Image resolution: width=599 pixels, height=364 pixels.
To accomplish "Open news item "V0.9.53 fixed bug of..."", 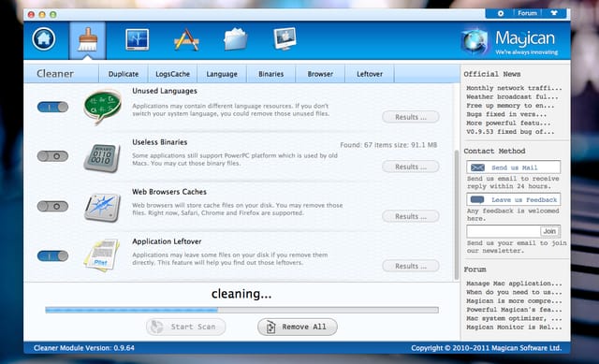I will [510, 132].
